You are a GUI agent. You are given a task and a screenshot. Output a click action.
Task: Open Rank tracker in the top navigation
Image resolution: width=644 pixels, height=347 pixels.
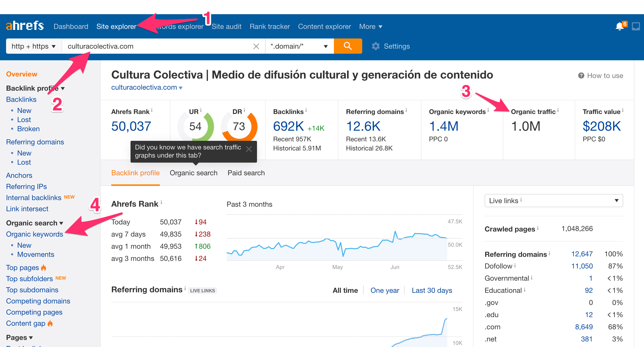[x=270, y=26]
